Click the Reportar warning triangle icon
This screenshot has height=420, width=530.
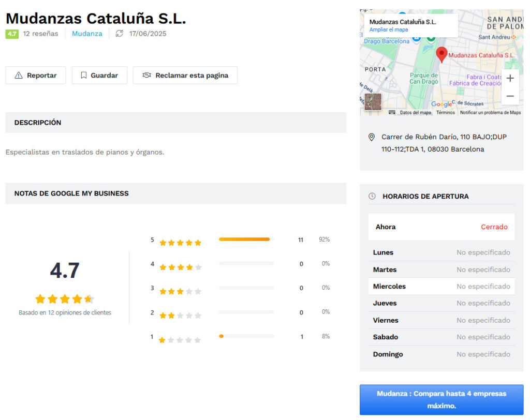[x=19, y=76]
